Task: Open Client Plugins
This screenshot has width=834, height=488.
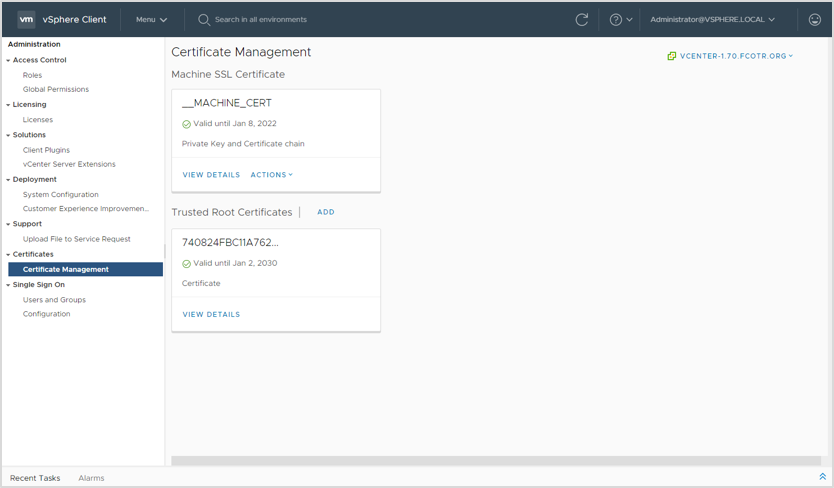Action: 46,150
